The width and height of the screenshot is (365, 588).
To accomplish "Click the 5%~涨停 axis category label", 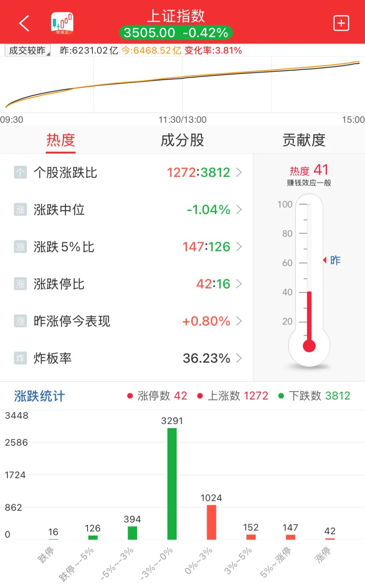I will click(275, 562).
